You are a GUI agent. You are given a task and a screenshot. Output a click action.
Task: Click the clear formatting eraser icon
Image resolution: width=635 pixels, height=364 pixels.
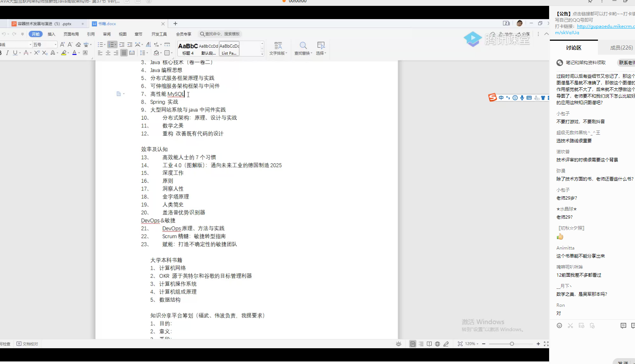pyautogui.click(x=78, y=44)
